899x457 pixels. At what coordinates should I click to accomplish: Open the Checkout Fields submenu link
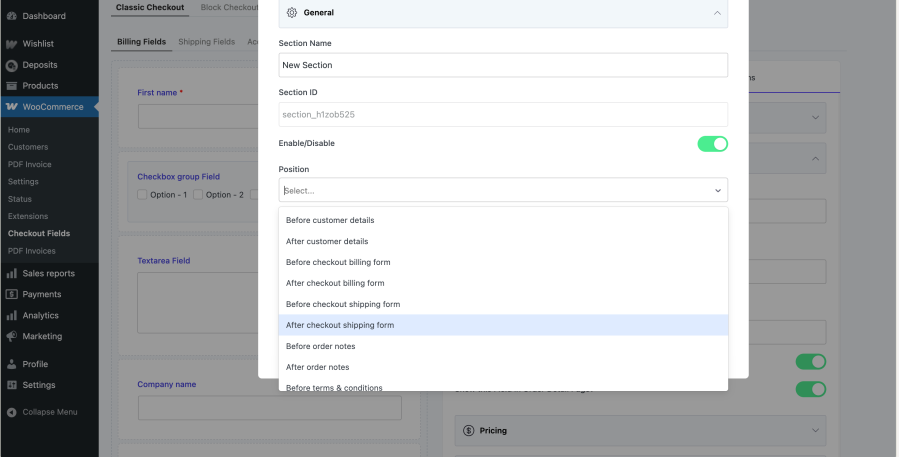(x=39, y=233)
